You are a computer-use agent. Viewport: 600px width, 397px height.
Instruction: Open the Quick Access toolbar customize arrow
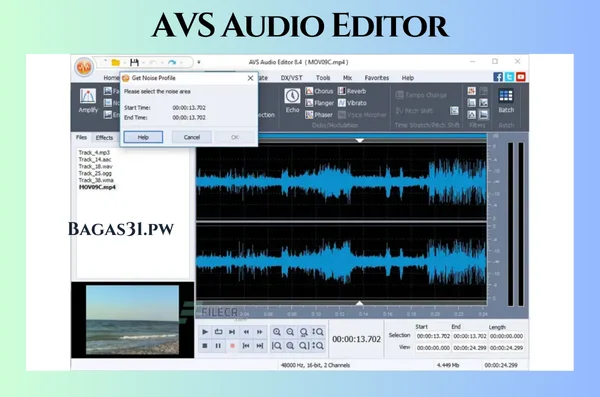pos(199,62)
